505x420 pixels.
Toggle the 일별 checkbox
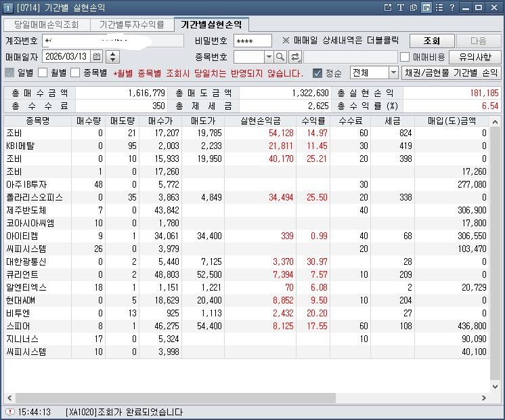pos(9,72)
